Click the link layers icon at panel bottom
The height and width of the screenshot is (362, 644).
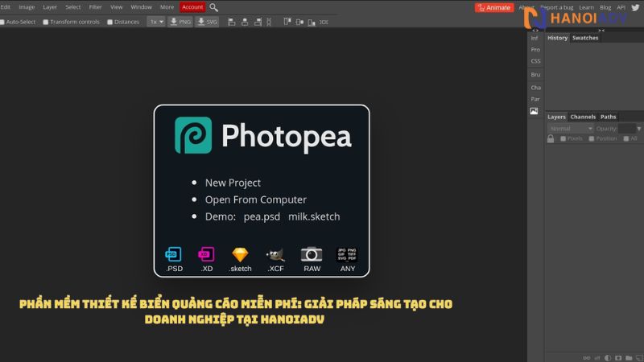coord(587,358)
